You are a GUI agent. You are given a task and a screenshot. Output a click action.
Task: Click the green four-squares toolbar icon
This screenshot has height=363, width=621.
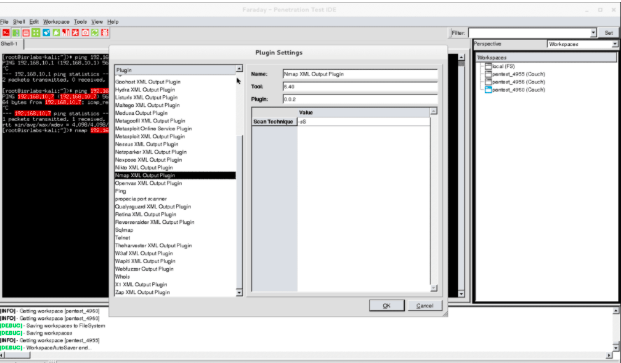(36, 32)
